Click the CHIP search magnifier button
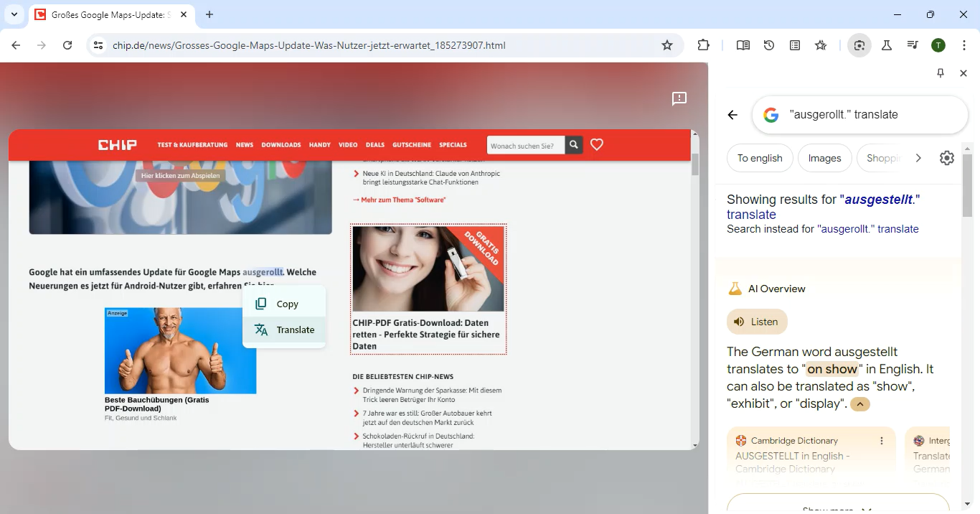Image resolution: width=980 pixels, height=514 pixels. point(574,145)
